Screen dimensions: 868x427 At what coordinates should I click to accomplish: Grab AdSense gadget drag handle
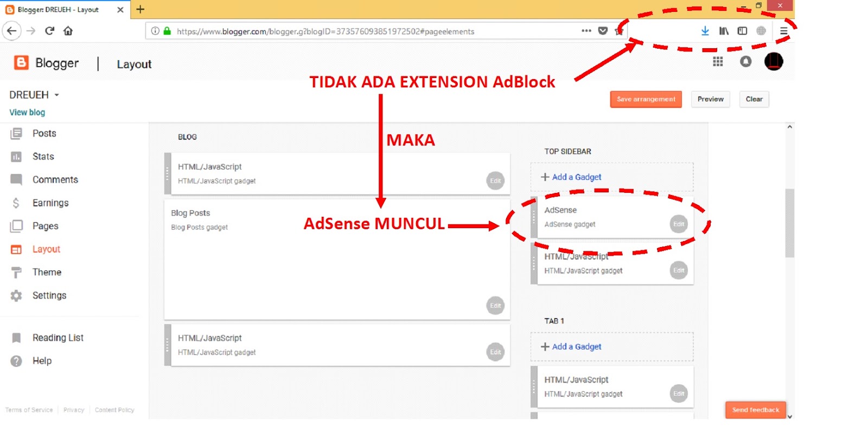[534, 217]
